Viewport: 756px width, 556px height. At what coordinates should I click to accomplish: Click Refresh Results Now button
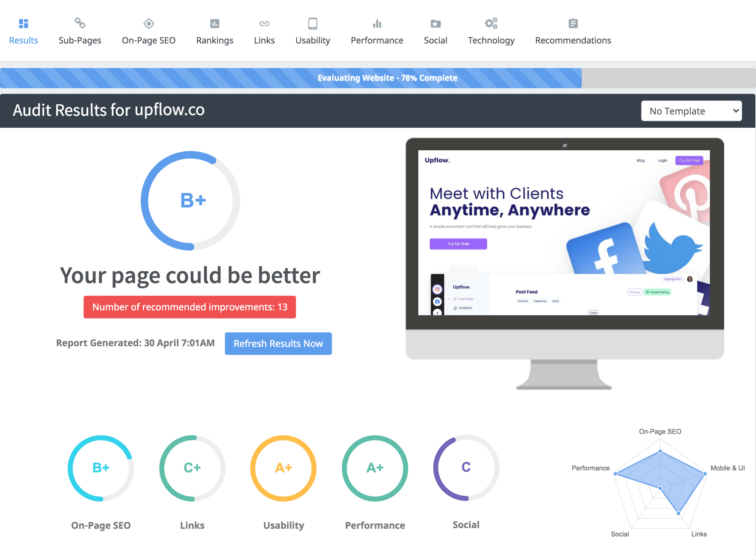coord(278,343)
